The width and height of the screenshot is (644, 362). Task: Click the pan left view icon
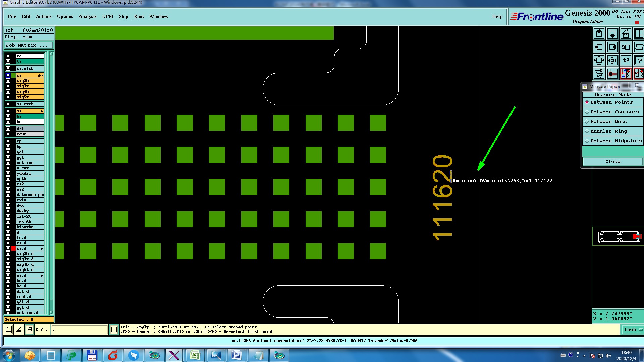pos(599,47)
